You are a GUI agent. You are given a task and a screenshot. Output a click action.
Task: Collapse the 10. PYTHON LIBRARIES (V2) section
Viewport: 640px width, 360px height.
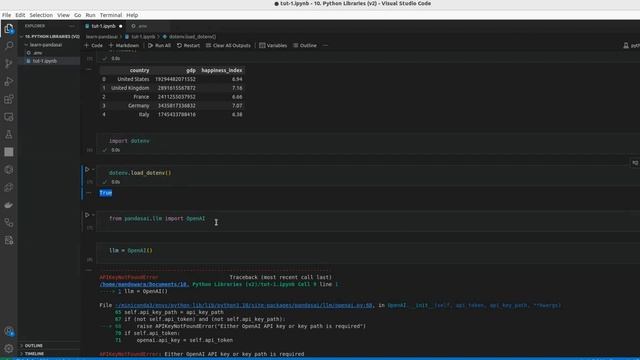[x=51, y=37]
